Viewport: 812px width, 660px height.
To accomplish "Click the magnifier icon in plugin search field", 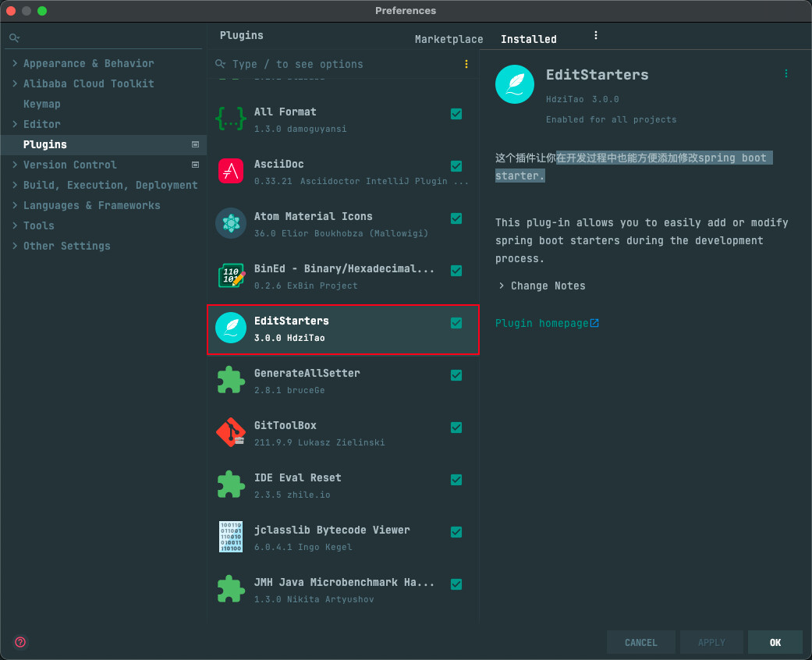I will pos(220,64).
